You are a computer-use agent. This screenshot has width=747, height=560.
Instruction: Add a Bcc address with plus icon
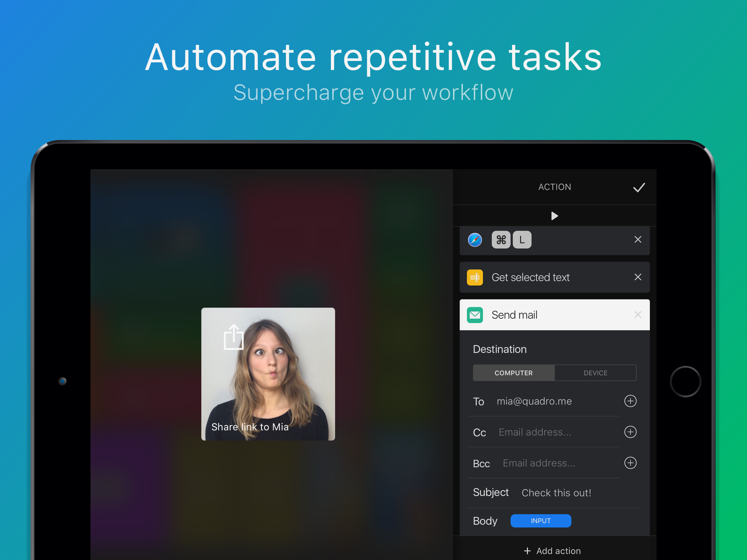(630, 463)
